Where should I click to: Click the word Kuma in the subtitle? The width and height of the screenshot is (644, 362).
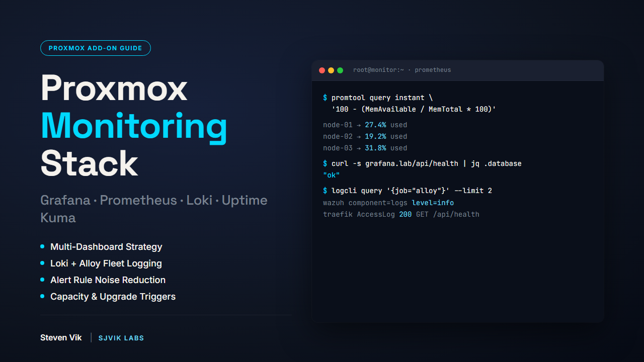tap(58, 218)
